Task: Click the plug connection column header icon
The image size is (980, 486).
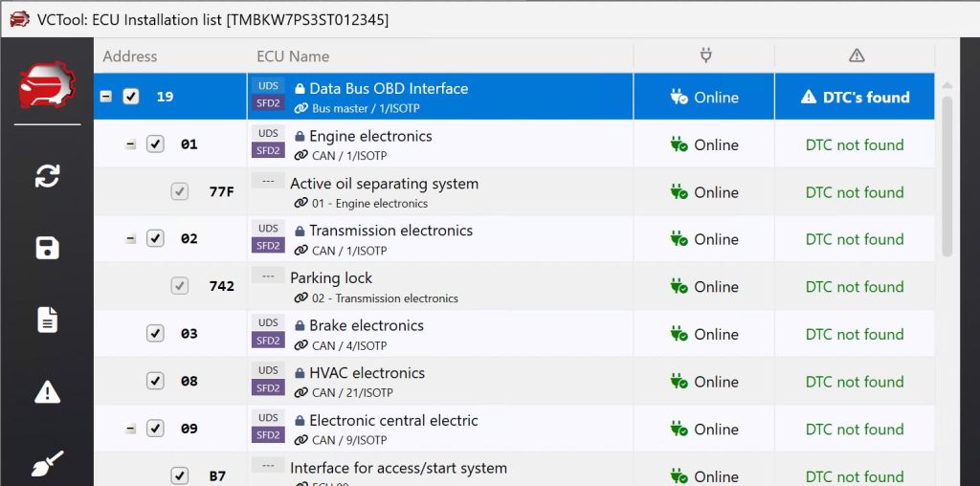Action: [x=704, y=55]
